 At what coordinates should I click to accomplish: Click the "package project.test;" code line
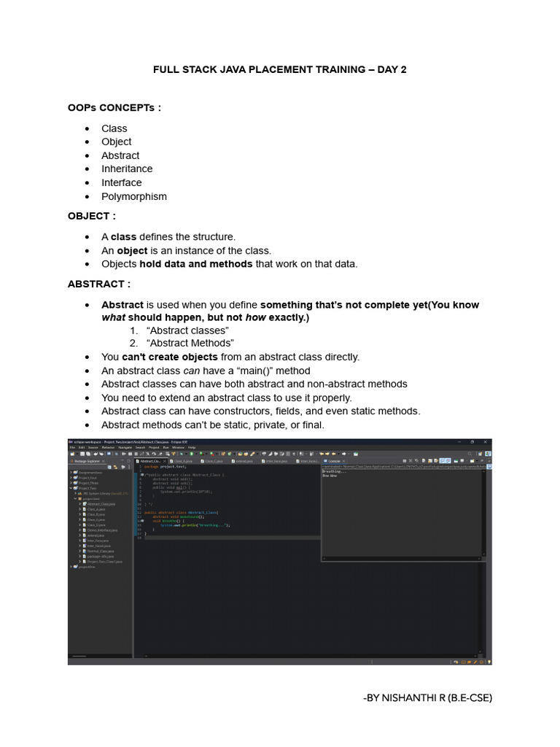point(166,467)
